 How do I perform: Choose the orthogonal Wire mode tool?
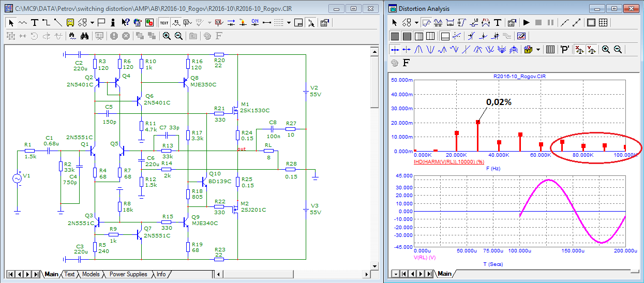tap(47, 23)
